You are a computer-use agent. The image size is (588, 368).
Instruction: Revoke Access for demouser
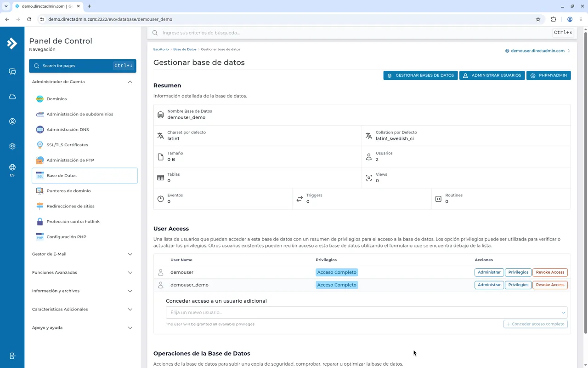click(x=550, y=272)
